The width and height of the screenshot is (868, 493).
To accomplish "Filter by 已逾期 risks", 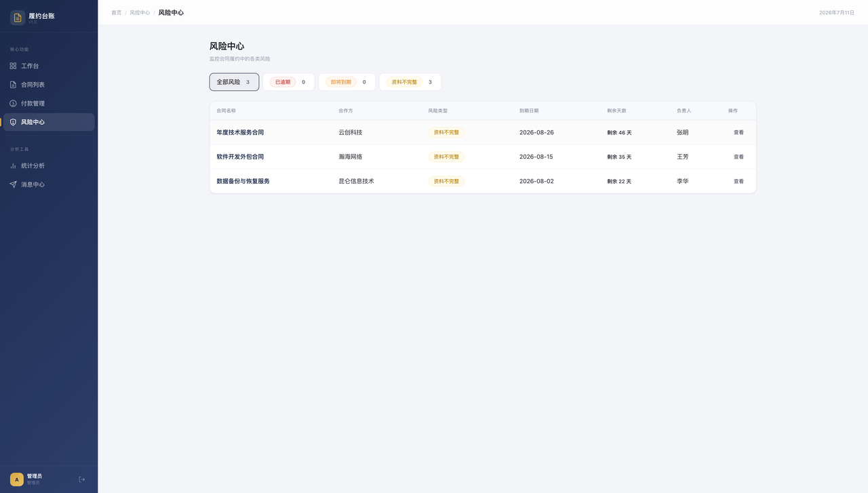I will tap(289, 82).
